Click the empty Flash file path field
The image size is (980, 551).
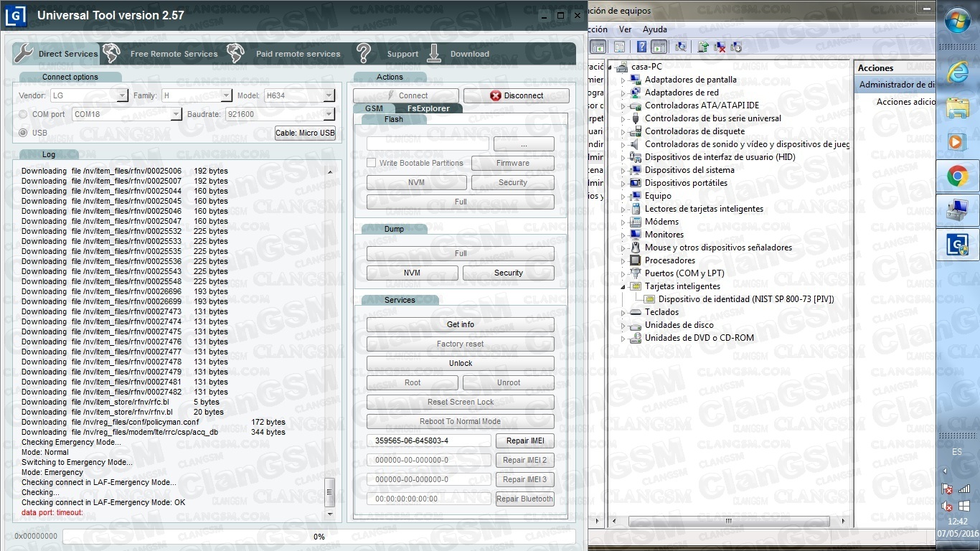pyautogui.click(x=428, y=143)
